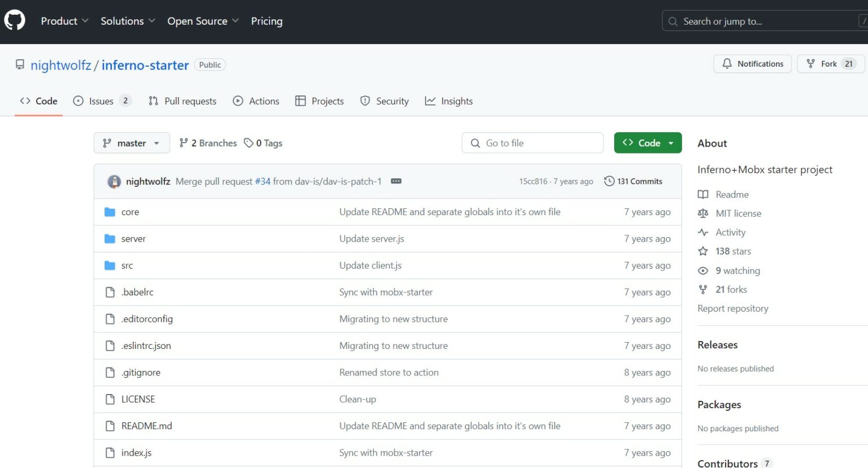Expand the commit message ellipsis toggle
Screen dimensions: 868x468
[x=396, y=181]
